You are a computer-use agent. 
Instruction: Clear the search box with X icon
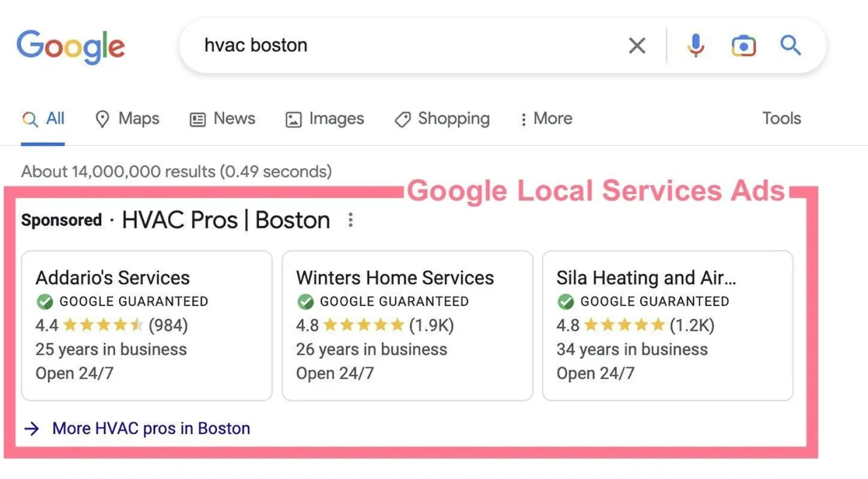click(x=637, y=46)
